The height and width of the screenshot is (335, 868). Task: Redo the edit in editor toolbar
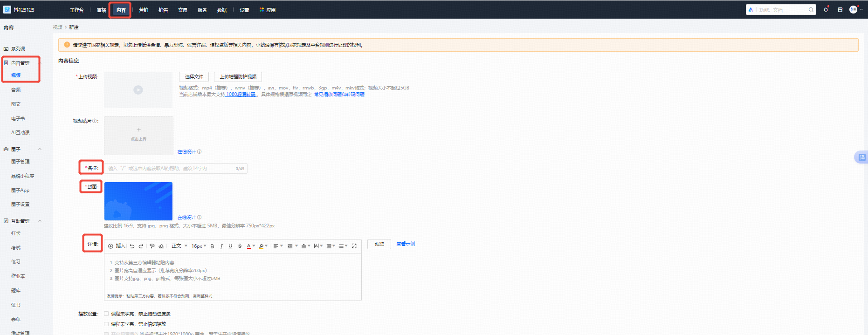tap(141, 246)
